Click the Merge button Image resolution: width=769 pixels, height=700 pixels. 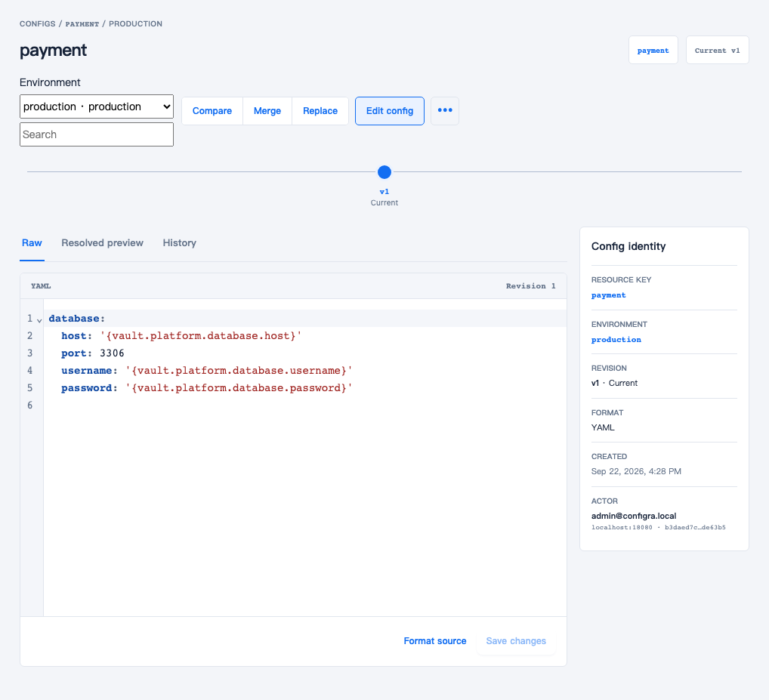(267, 111)
